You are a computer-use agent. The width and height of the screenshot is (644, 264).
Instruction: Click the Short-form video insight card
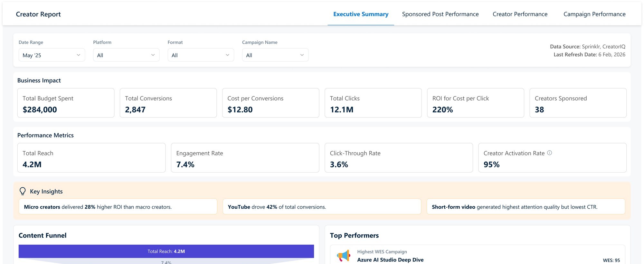(526, 207)
